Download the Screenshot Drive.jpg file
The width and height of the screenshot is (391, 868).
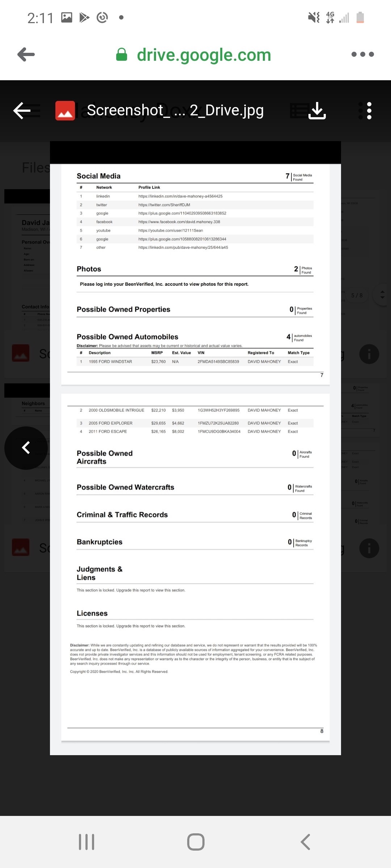[x=317, y=110]
